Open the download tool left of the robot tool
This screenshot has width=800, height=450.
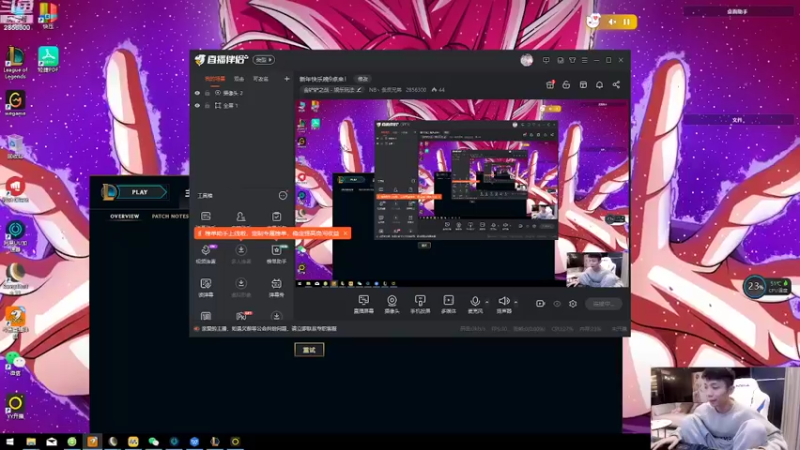(241, 287)
